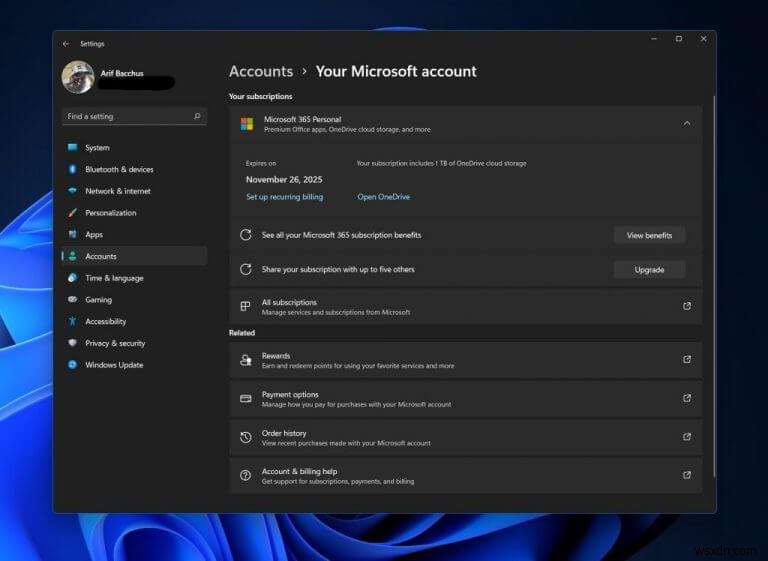Click the main pane vertical scrollbar
This screenshot has width=768, height=561.
(x=714, y=289)
